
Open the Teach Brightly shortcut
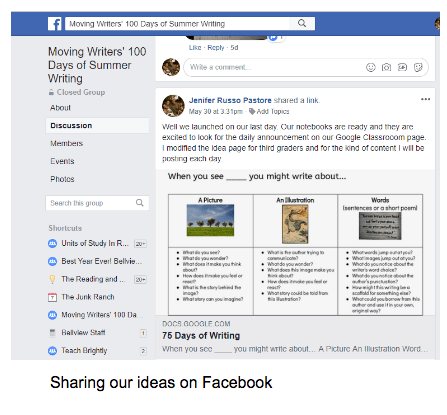pyautogui.click(x=84, y=351)
